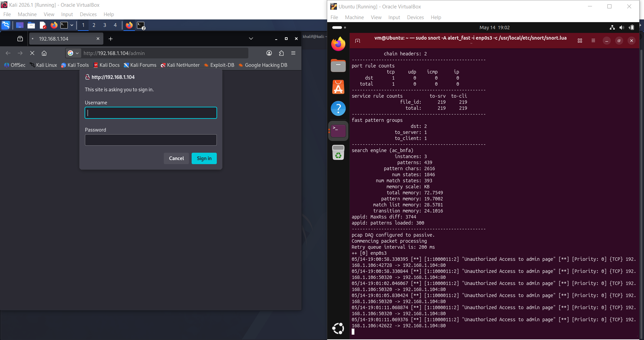Open text editor icon in Kali panel
Screen dimensions: 644x340
tap(43, 25)
